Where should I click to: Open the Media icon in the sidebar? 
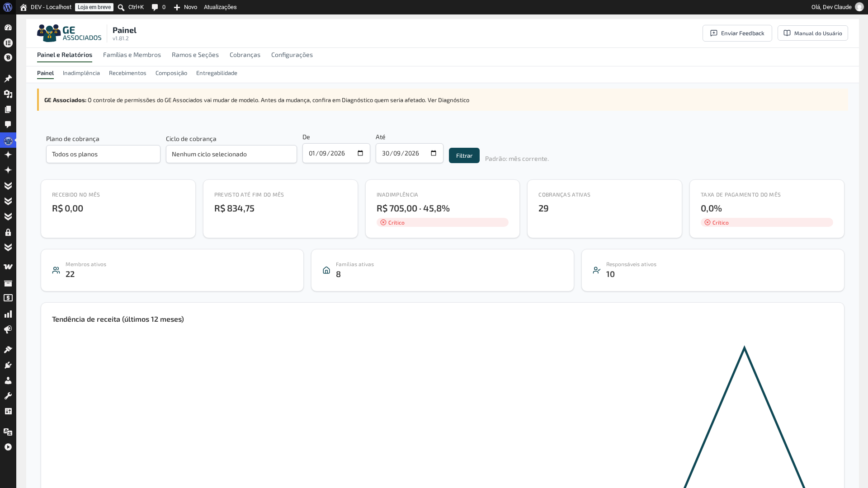[8, 94]
